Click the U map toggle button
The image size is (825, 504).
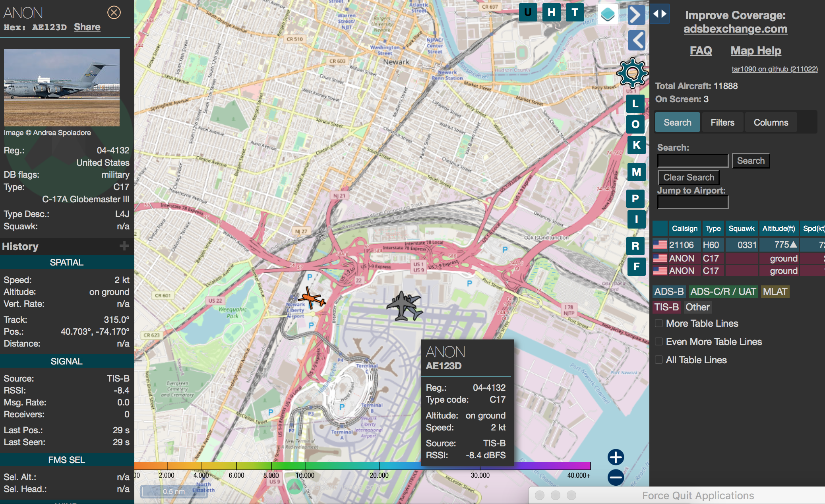click(x=528, y=12)
